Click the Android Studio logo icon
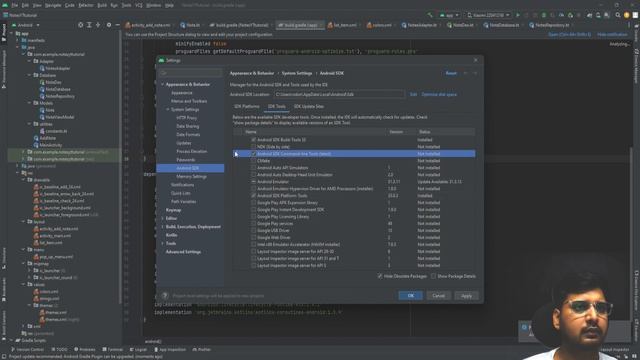The width and height of the screenshot is (640, 360). pos(4,5)
